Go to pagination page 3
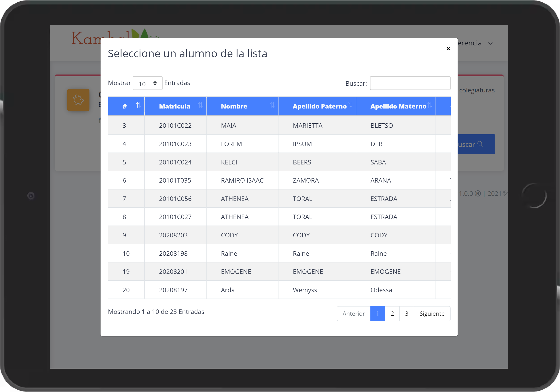This screenshot has height=392, width=560. click(x=406, y=313)
